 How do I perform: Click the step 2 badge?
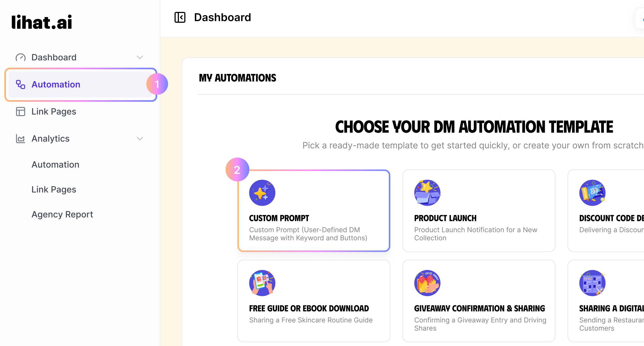tap(237, 170)
